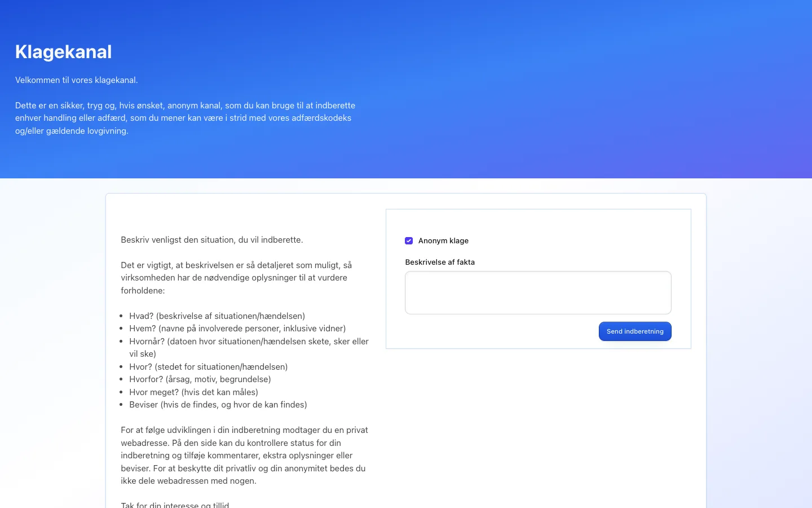Click the 'Anonym klage' label text
This screenshot has width=812, height=508.
point(443,241)
